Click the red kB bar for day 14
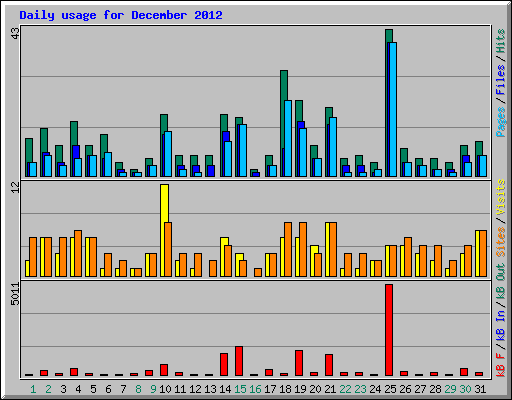 coord(224,365)
